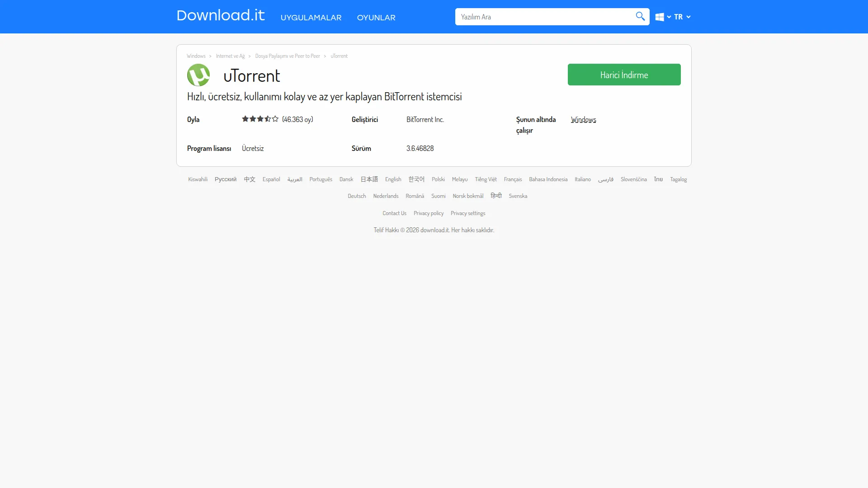Open the Internet ve Ağ breadcrumb
This screenshot has width=868, height=488.
(x=230, y=56)
